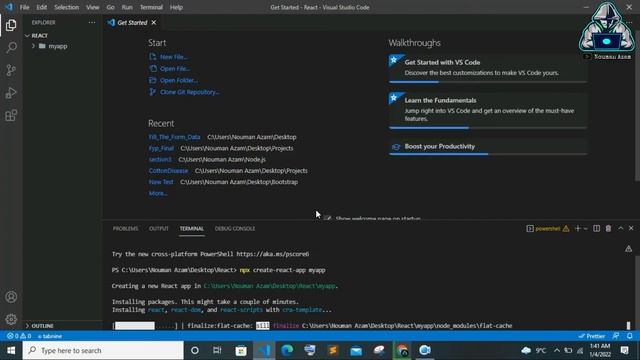The width and height of the screenshot is (640, 360).
Task: Open notifications bell in status bar
Action: [x=630, y=336]
